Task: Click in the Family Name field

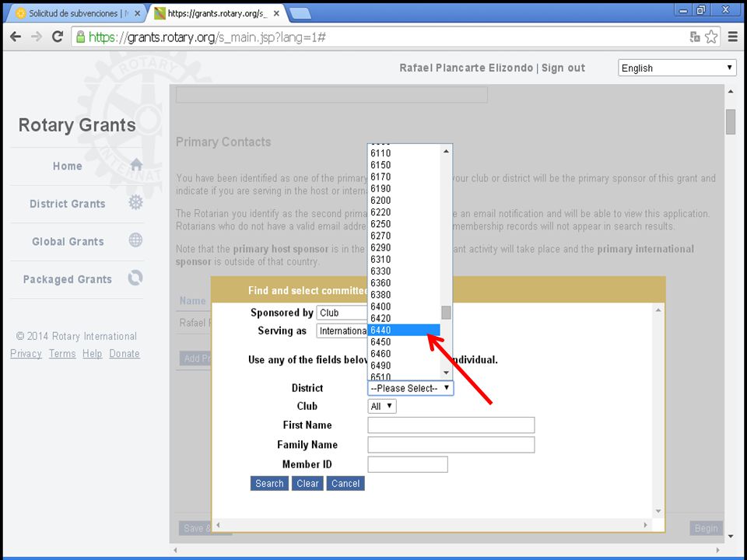Action: pos(451,445)
